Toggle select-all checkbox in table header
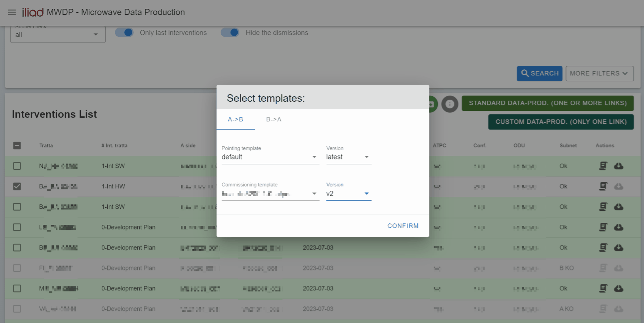This screenshot has width=644, height=323. point(17,146)
